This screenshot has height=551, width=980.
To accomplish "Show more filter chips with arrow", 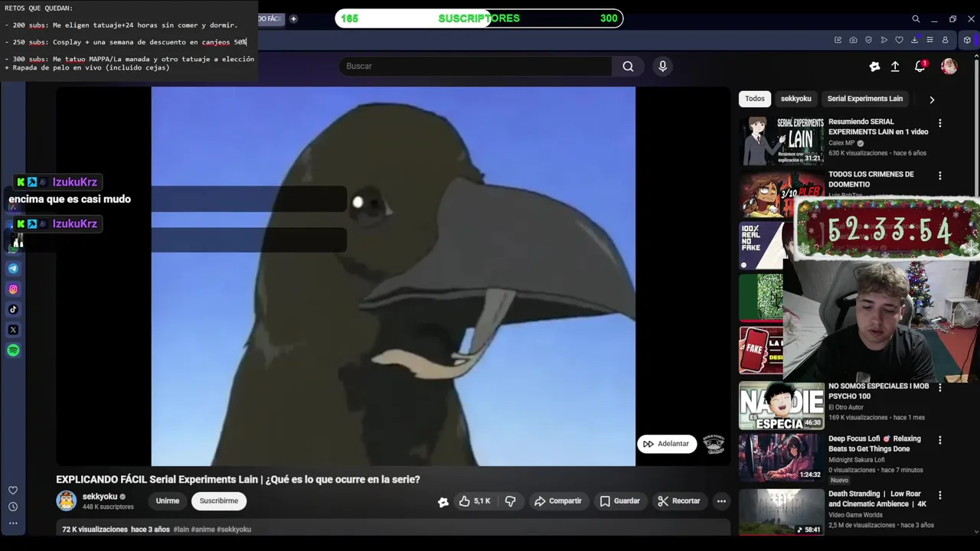I will [932, 99].
